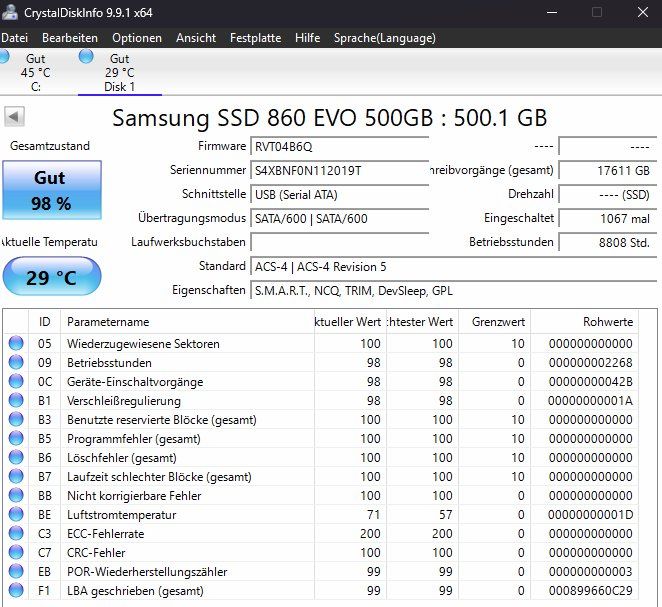Select the ECC-Fehlerrate parameter name

pos(106,534)
